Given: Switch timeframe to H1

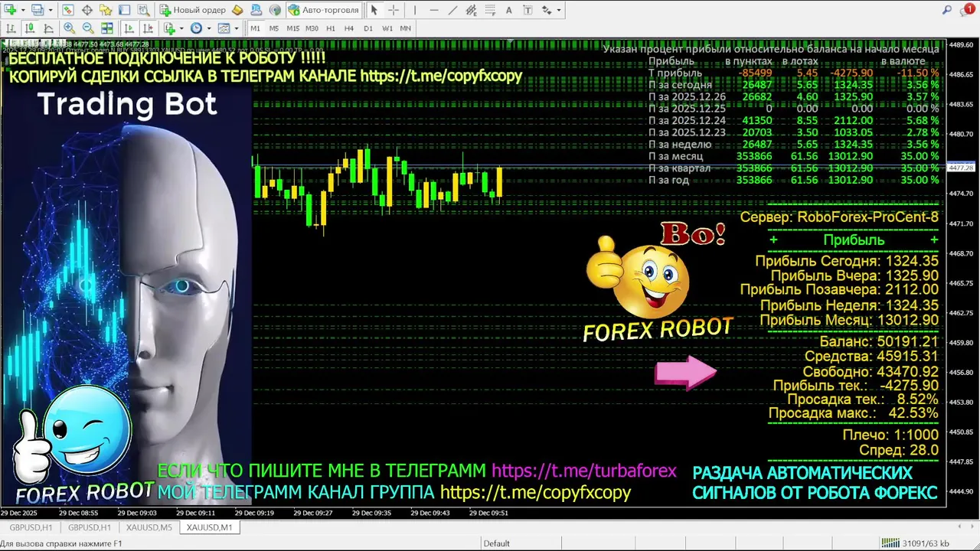Looking at the screenshot, I should 331,28.
